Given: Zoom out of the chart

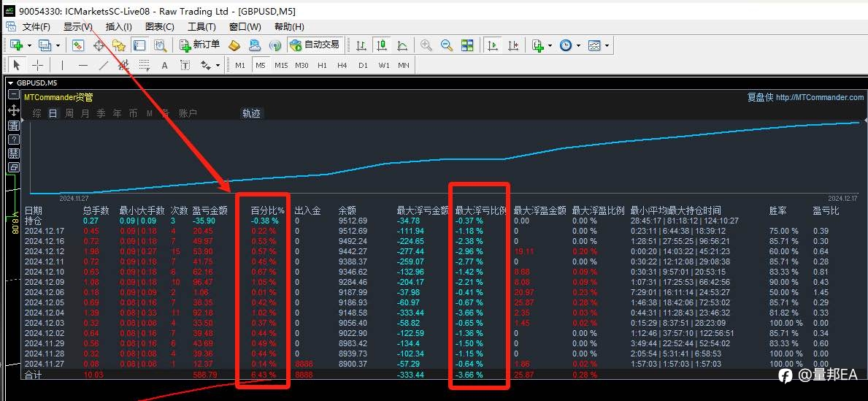Looking at the screenshot, I should tap(447, 45).
